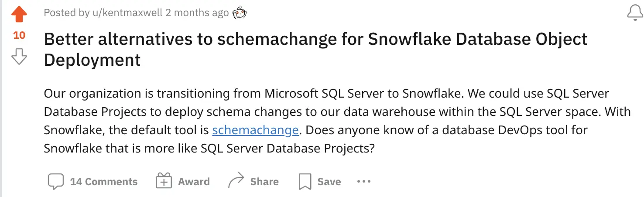Click the speech bubble comments icon
This screenshot has width=644, height=197.
coord(56,181)
